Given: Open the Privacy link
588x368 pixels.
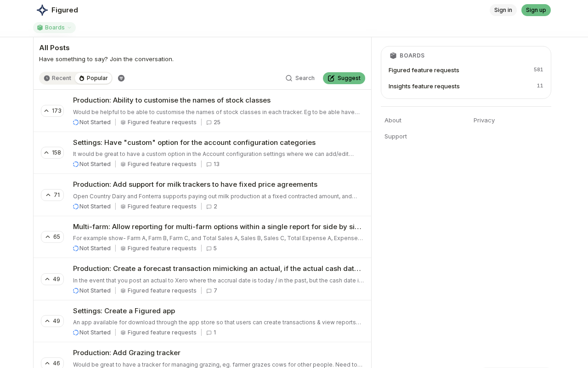Looking at the screenshot, I should point(484,120).
